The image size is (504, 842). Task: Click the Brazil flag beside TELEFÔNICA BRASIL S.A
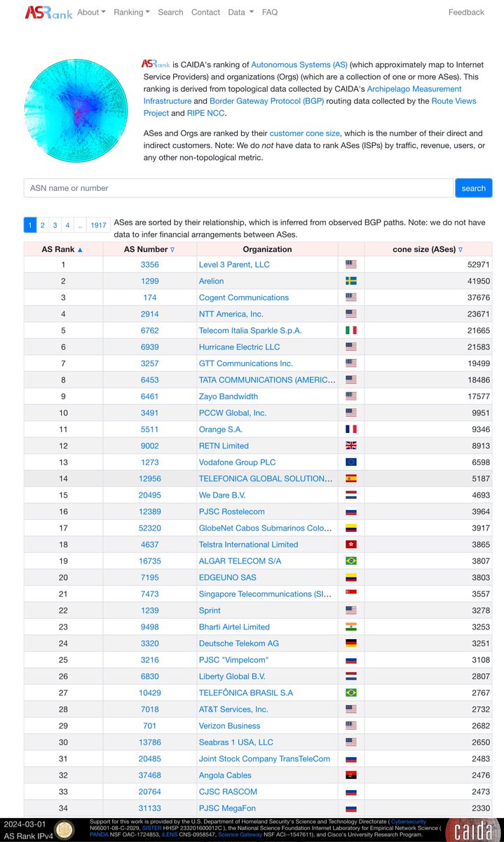(x=351, y=693)
